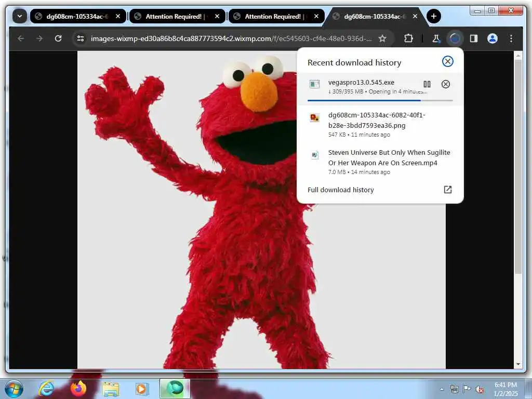Open Chrome Labs flask icon
Viewport: 532px width, 399px height.
[x=436, y=38]
